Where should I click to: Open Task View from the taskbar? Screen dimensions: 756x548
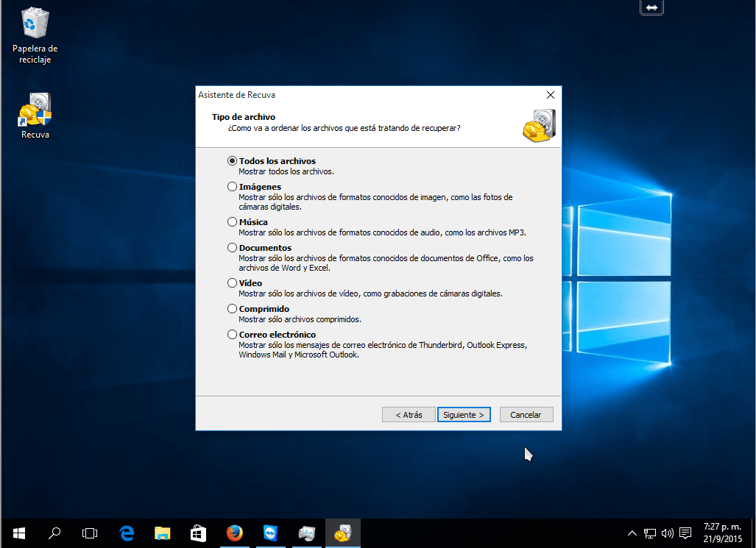pos(90,533)
